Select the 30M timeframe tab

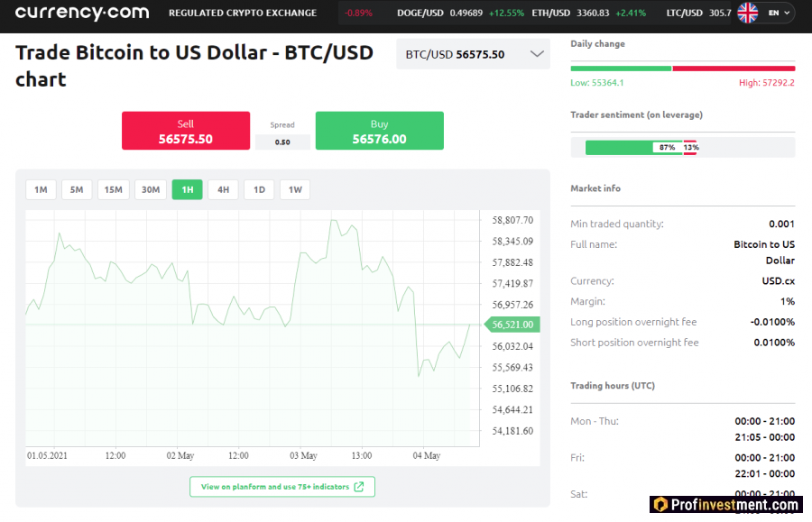click(x=151, y=190)
